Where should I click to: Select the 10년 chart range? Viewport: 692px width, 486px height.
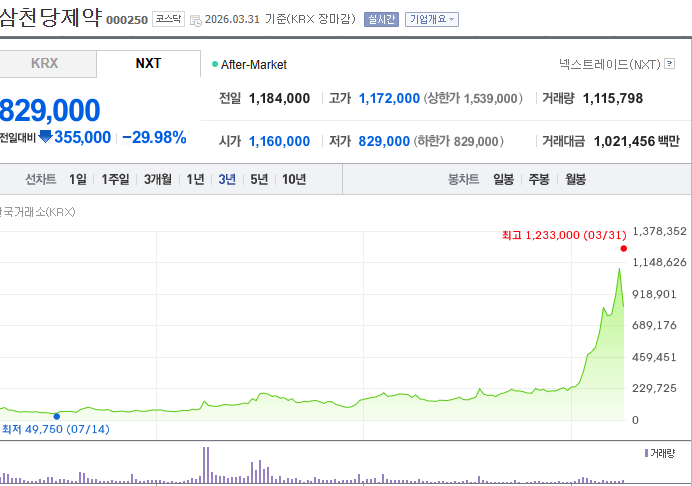(294, 179)
